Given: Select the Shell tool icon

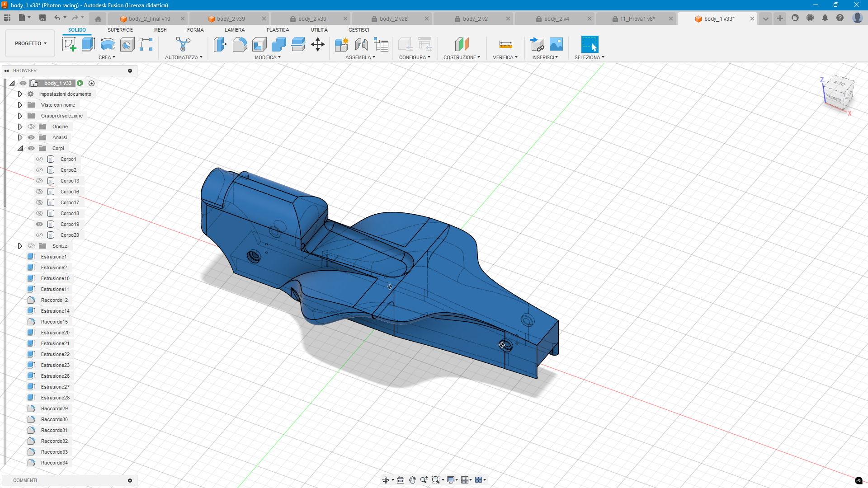Looking at the screenshot, I should [259, 44].
